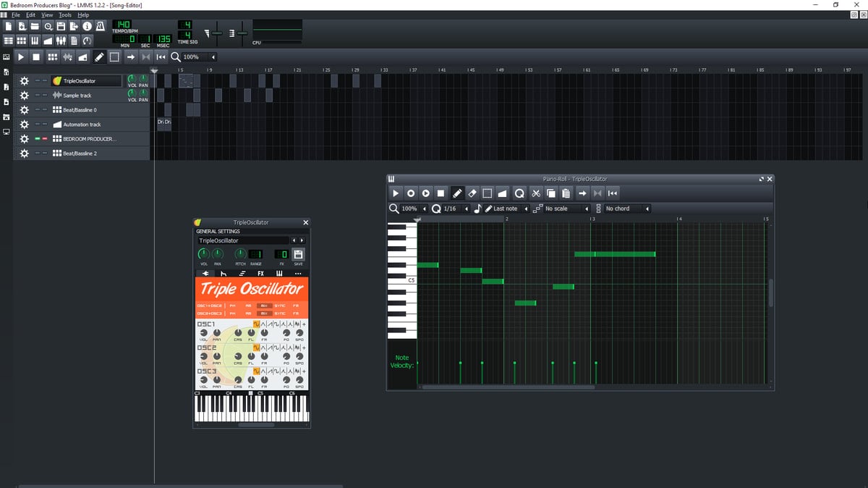
Task: Open Piano Roll from main toolbar
Action: pyautogui.click(x=35, y=41)
